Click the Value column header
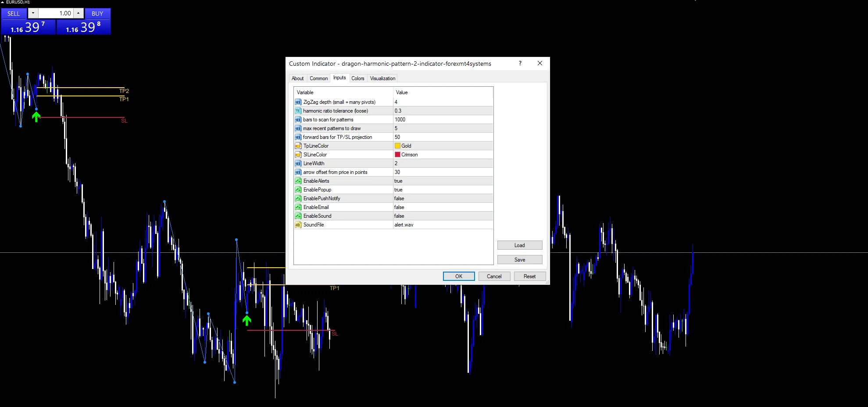Image resolution: width=868 pixels, height=407 pixels. coord(443,92)
